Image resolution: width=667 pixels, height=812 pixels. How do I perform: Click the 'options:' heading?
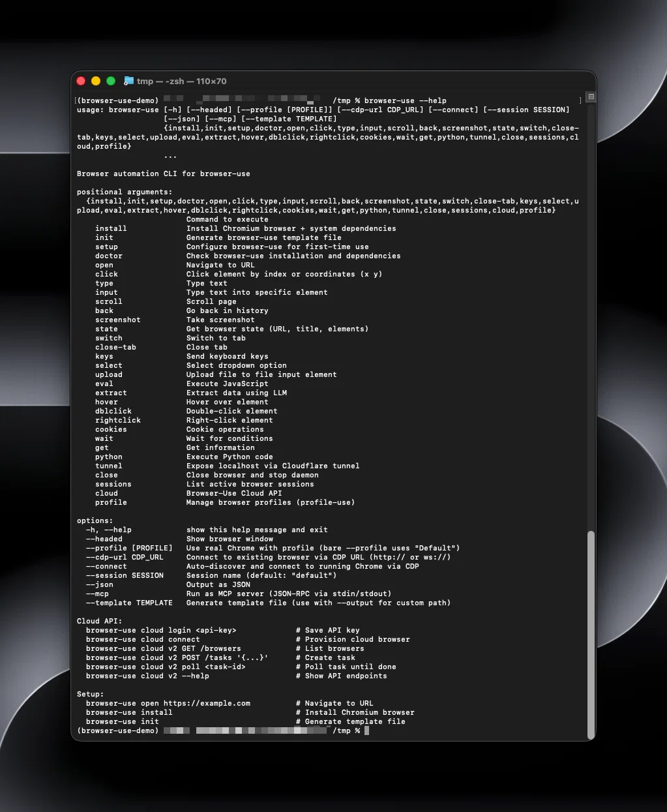(95, 520)
